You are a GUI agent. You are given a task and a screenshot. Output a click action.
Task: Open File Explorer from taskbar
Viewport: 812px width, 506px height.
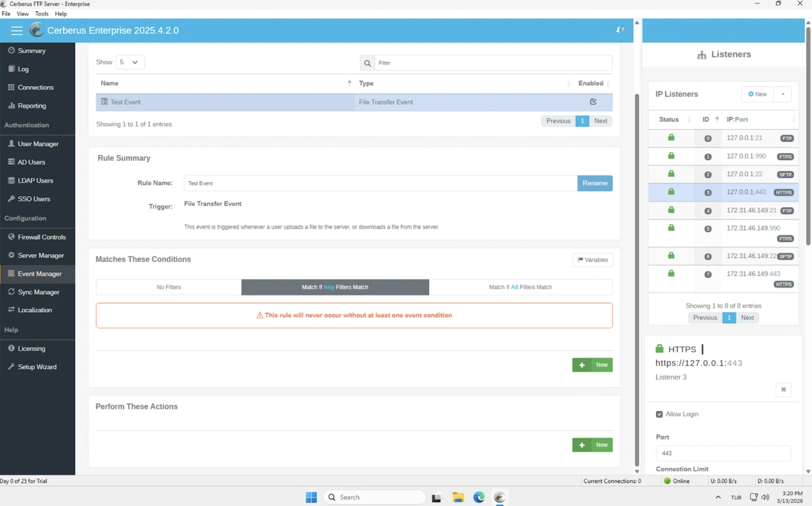pyautogui.click(x=458, y=497)
